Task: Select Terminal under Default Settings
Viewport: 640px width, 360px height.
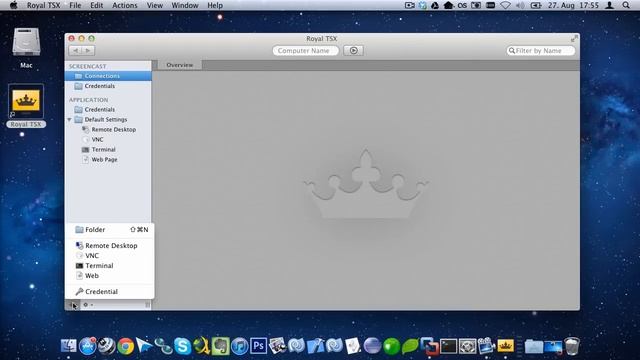Action: 108,149
